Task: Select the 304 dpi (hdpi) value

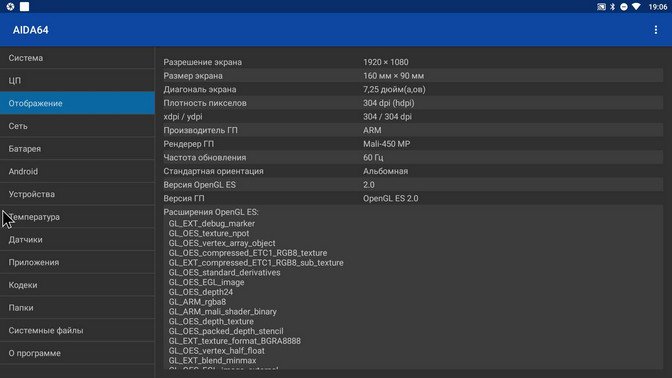Action: 389,103
